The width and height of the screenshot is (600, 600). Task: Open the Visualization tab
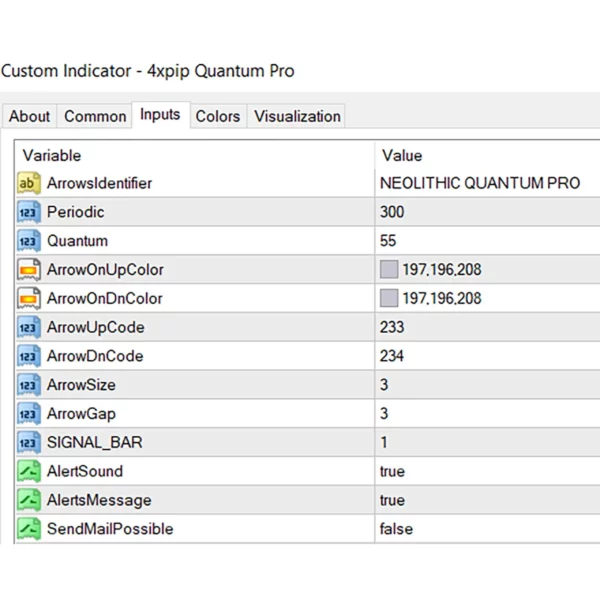[x=297, y=116]
